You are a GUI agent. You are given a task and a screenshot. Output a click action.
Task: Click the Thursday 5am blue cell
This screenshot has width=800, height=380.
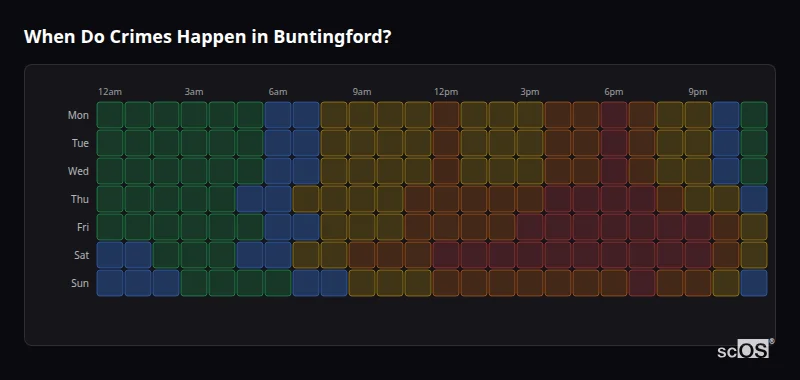pos(250,199)
